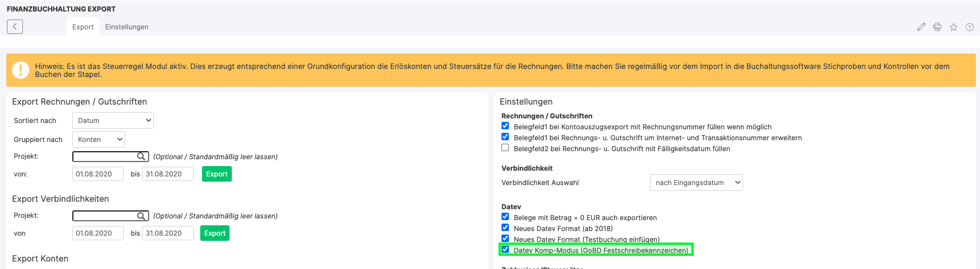Click search icon in Verbindlichkeiten Projekt field

141,216
